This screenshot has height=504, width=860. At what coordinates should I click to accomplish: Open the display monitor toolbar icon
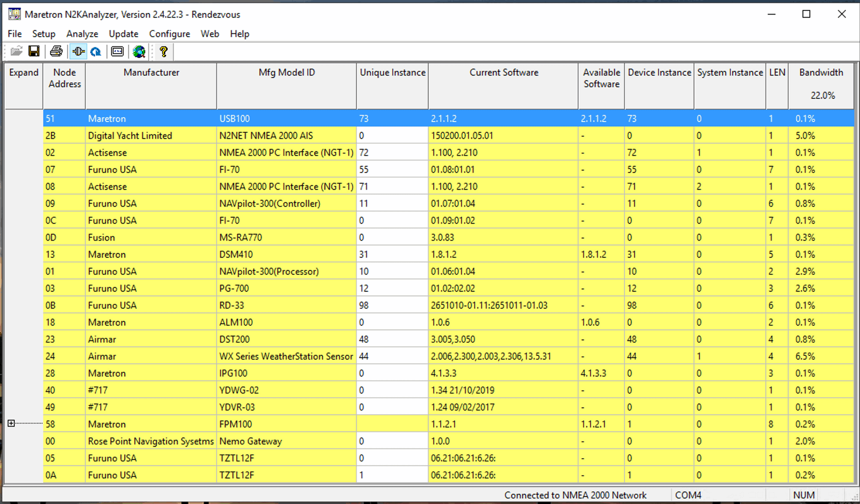coord(117,52)
